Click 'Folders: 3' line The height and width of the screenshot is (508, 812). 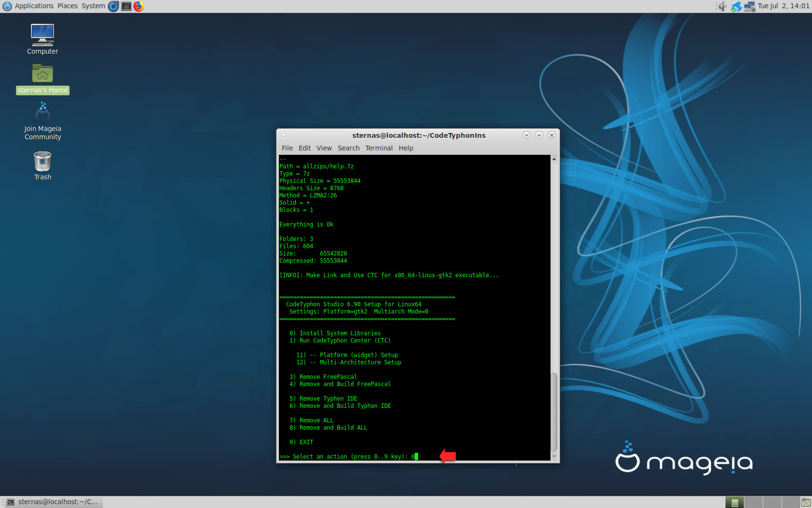tap(296, 239)
